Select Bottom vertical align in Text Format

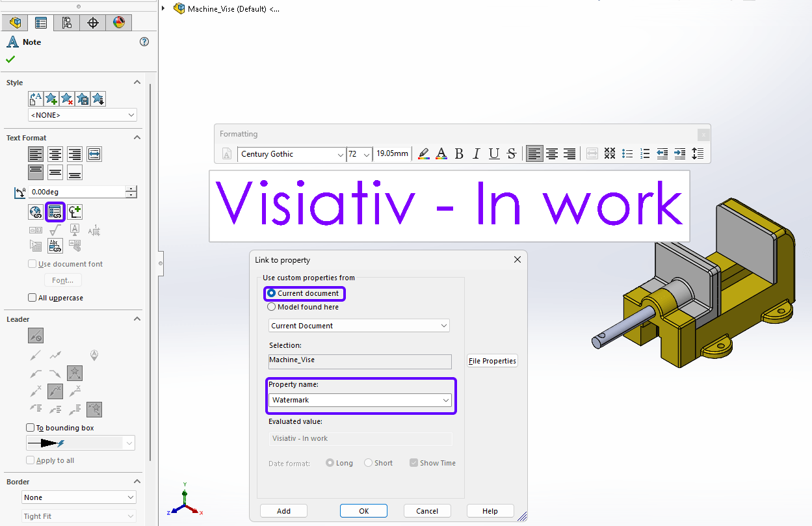pyautogui.click(x=75, y=172)
